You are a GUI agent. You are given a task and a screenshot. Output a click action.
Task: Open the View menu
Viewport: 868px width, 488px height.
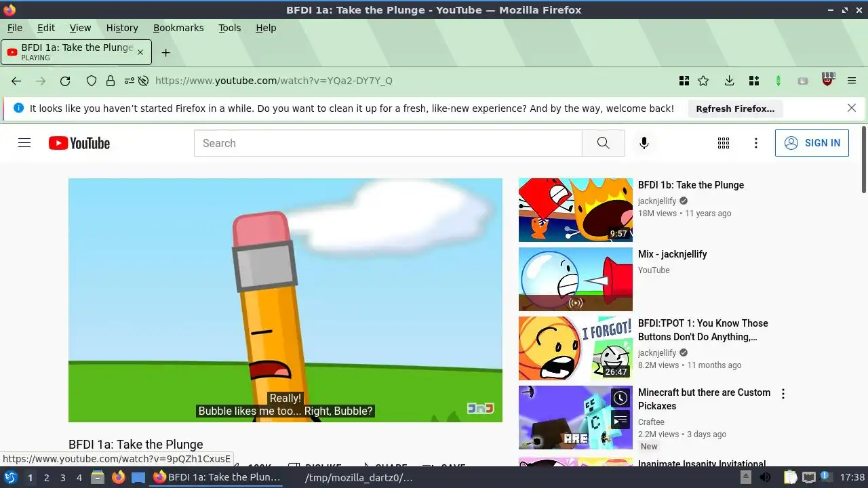tap(80, 28)
